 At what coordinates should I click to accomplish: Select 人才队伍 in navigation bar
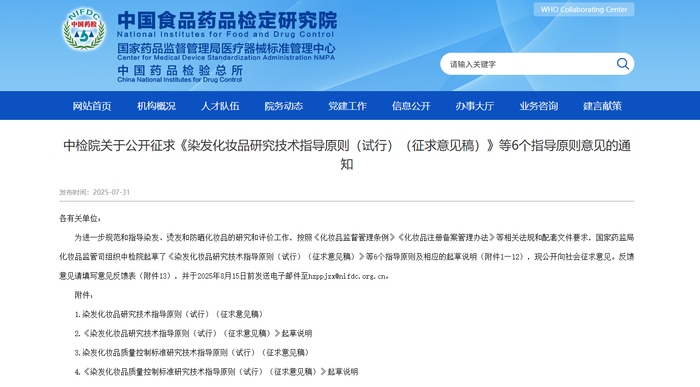coord(220,106)
